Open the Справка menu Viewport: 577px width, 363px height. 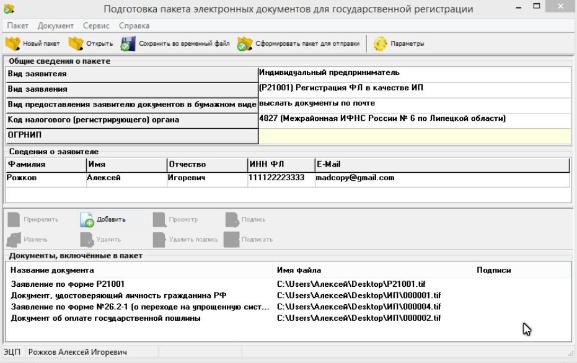134,26
